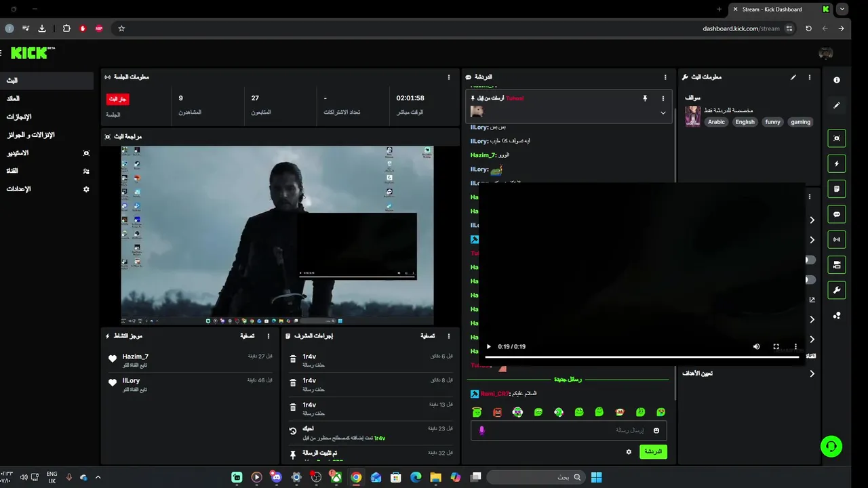
Task: Click the chat message input field
Action: pyautogui.click(x=568, y=430)
